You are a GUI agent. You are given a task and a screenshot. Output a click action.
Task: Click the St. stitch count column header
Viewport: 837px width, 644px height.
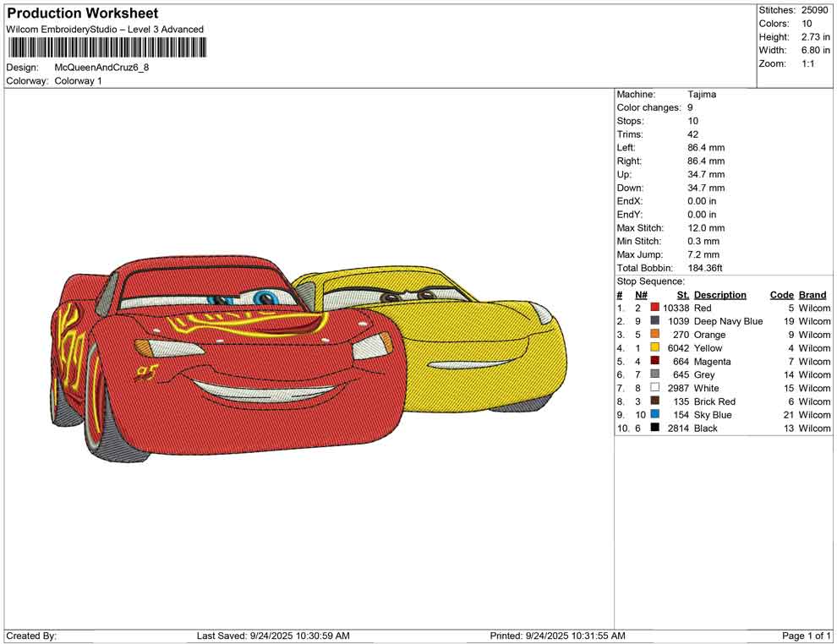pos(683,295)
